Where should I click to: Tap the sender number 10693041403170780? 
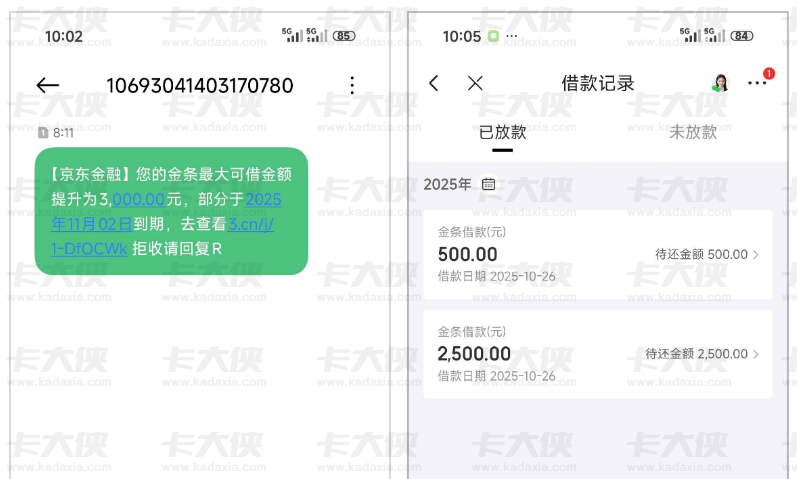[200, 85]
